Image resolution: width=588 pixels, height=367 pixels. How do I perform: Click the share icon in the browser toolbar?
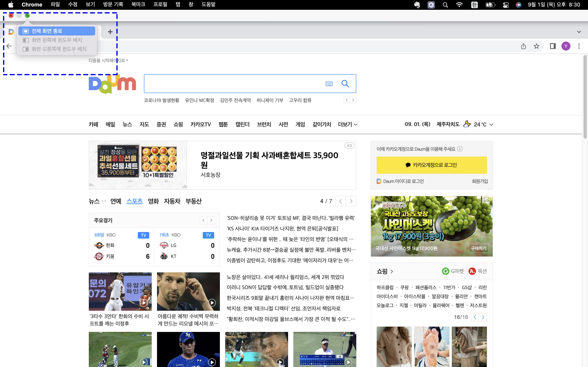pyautogui.click(x=524, y=46)
